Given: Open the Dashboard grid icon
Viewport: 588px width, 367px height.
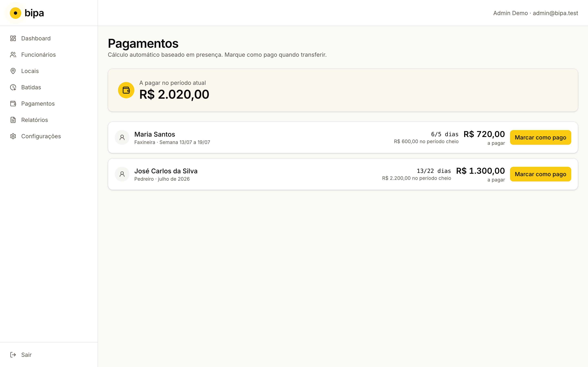Looking at the screenshot, I should 13,38.
